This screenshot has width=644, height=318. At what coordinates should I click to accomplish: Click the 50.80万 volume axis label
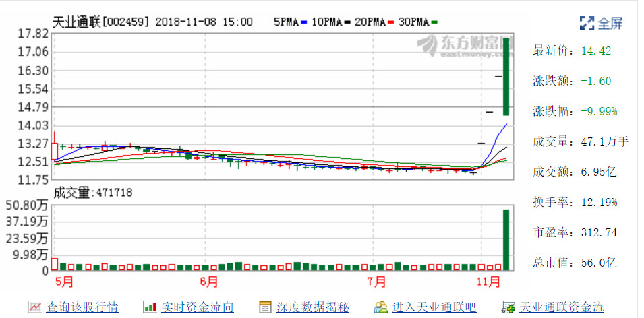[27, 205]
